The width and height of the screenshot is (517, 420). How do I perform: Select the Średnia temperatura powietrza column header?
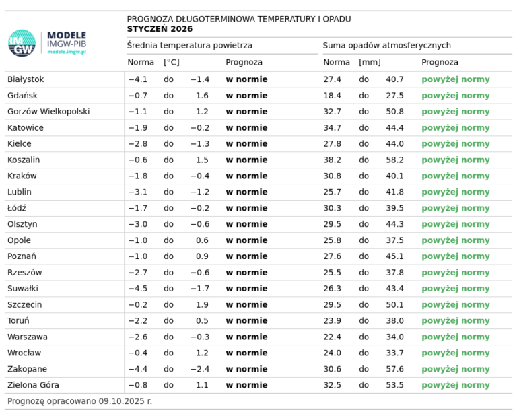click(x=190, y=46)
